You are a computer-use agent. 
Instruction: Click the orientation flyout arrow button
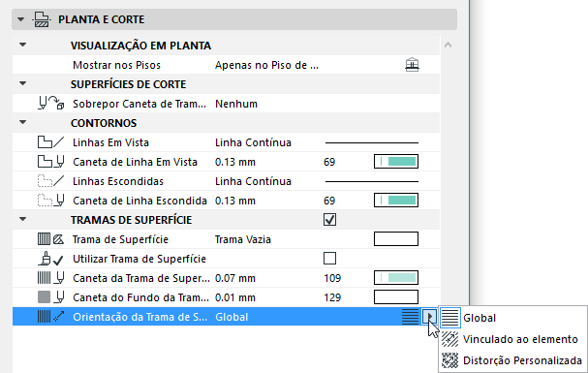(x=429, y=317)
